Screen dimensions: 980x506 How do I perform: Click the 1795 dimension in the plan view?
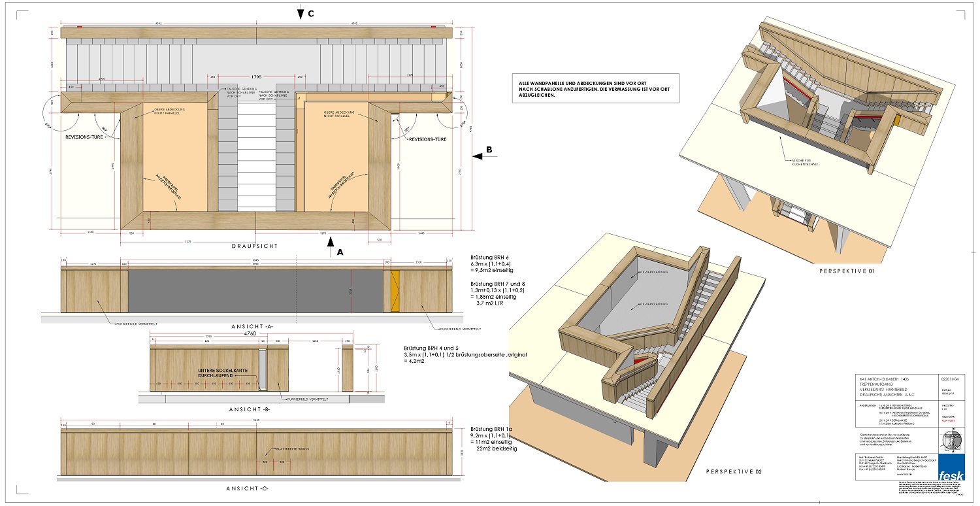[256, 76]
